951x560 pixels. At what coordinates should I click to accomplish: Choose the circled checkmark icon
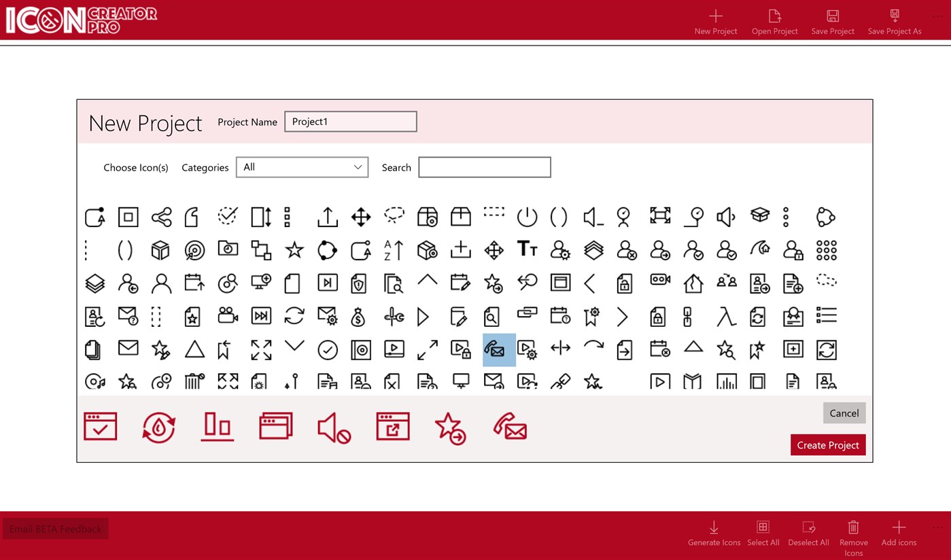tap(327, 350)
